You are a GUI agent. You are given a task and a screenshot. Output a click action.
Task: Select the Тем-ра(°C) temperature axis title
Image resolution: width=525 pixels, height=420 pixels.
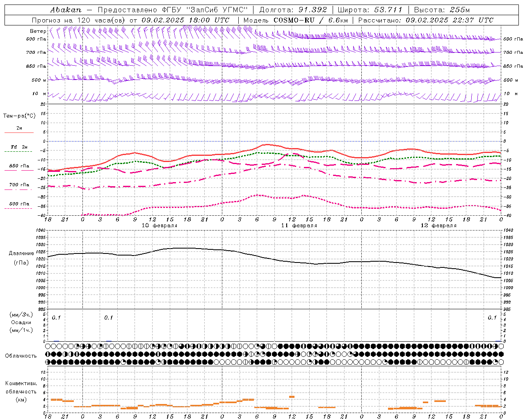[19, 116]
